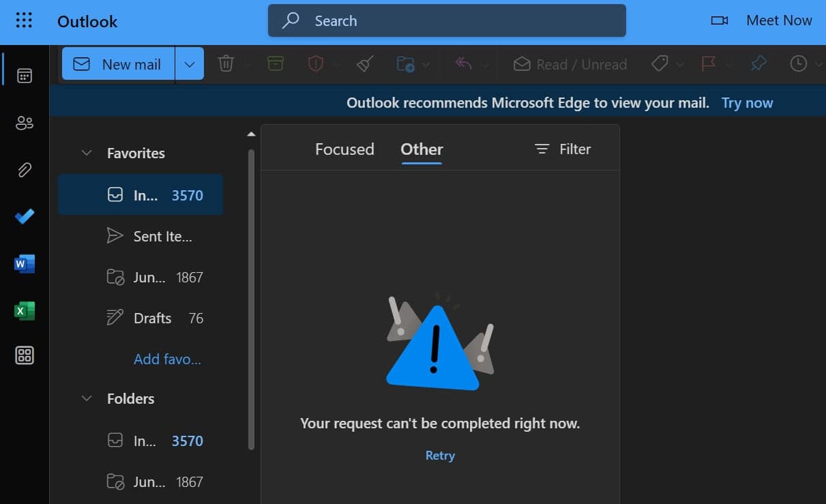Click inside the Search field
826x504 pixels.
(x=447, y=20)
